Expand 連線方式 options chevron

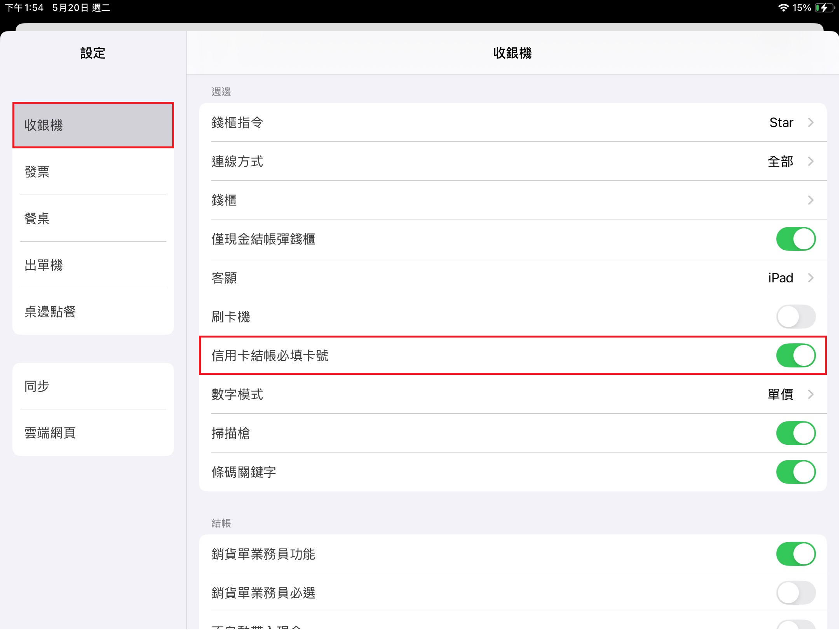click(810, 161)
